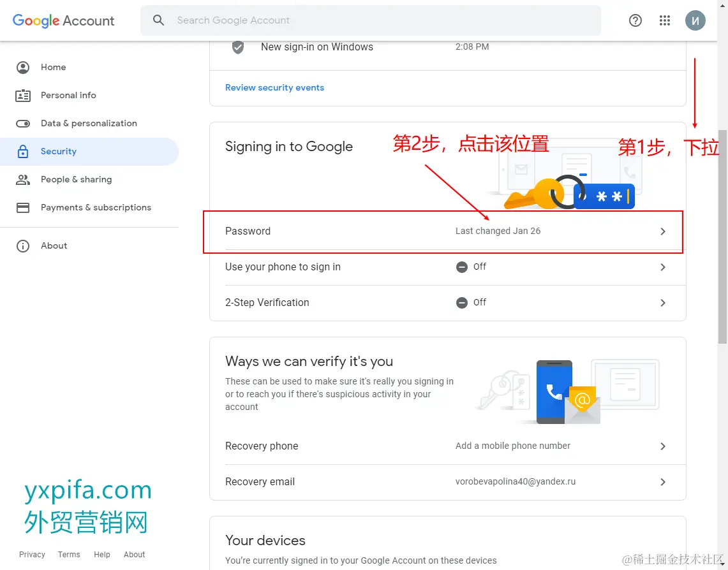Select Security in the sidebar

(89, 151)
